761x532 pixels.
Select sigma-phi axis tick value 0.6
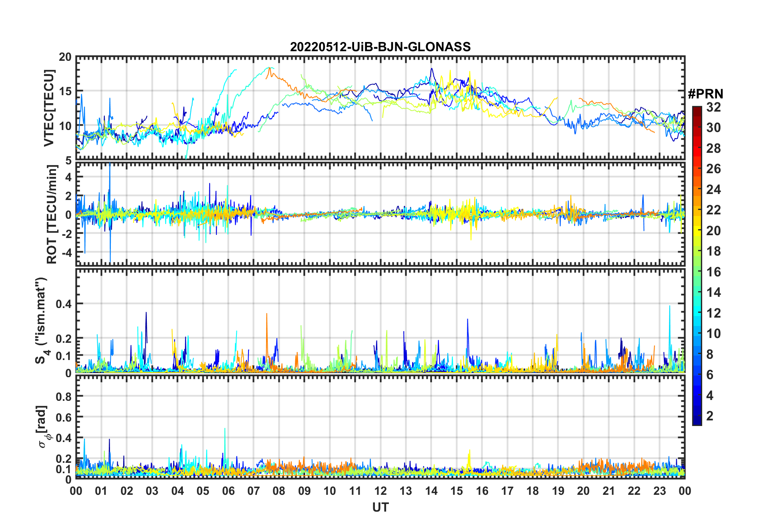64,417
